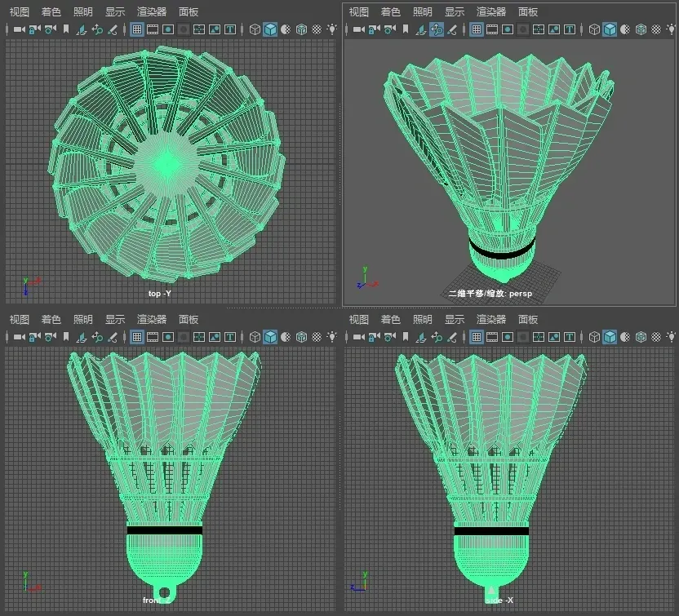Enable wireframe cube icon in perspective panel
Viewport: 679px width, 616px height.
point(595,29)
